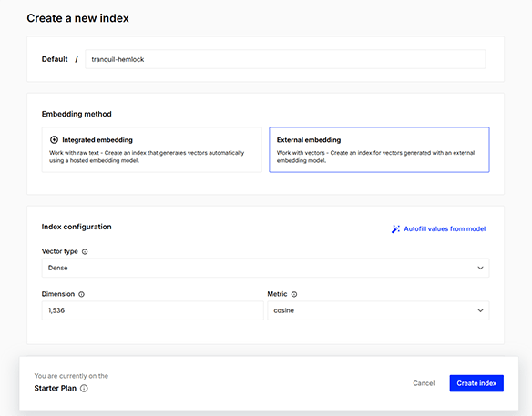
Task: Click the Embedding method section title
Action: coord(77,114)
